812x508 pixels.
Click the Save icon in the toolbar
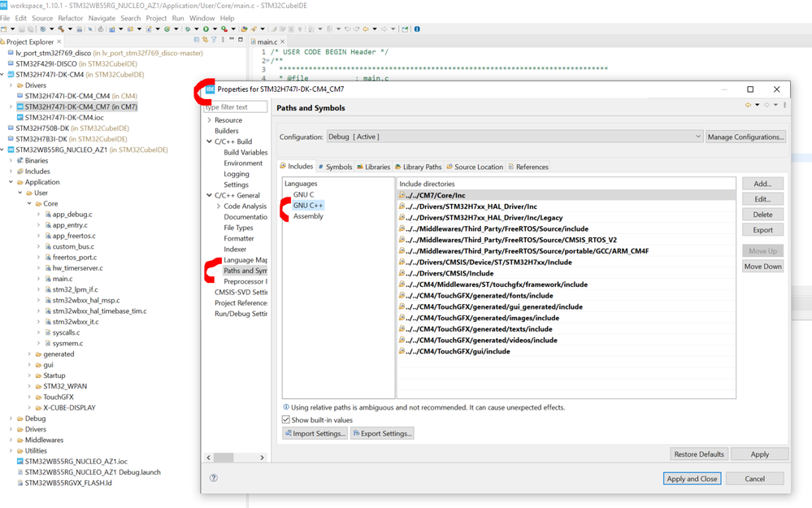point(22,29)
